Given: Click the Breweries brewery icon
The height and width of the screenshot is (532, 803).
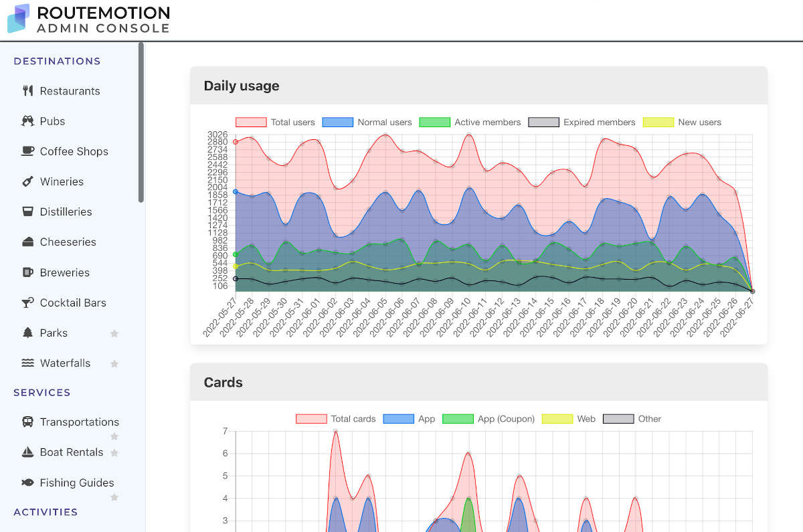Looking at the screenshot, I should [x=27, y=272].
